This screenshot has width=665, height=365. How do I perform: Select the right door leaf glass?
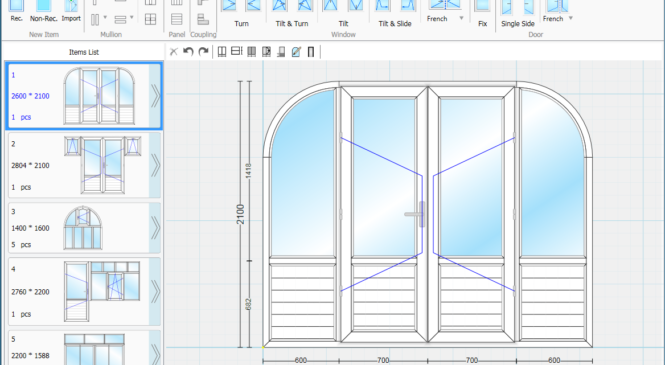(471, 177)
